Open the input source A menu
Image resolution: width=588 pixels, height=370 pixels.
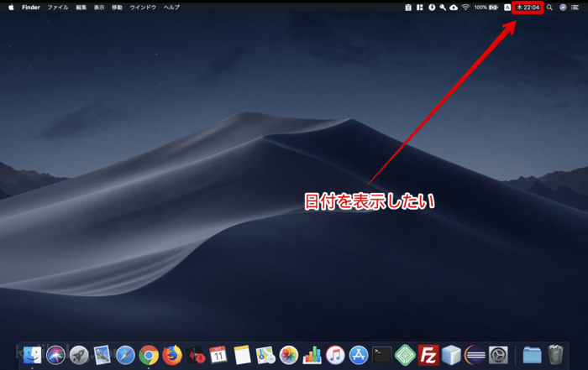[x=507, y=7]
